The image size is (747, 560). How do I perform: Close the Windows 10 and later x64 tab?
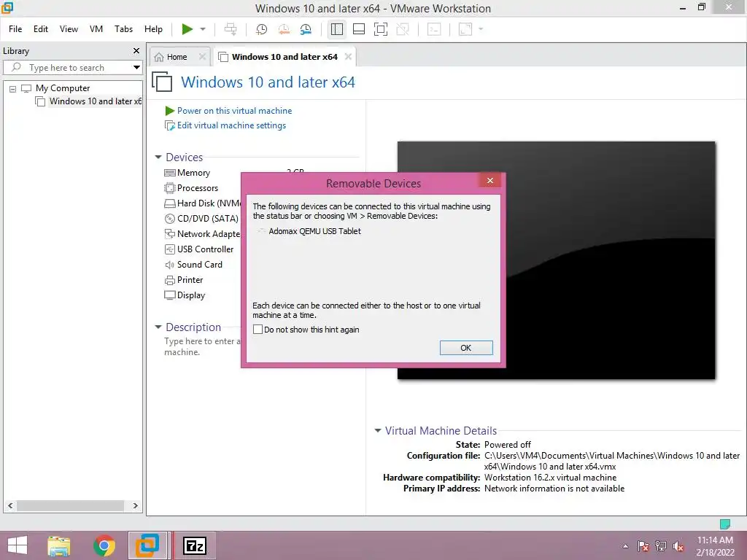coord(348,57)
